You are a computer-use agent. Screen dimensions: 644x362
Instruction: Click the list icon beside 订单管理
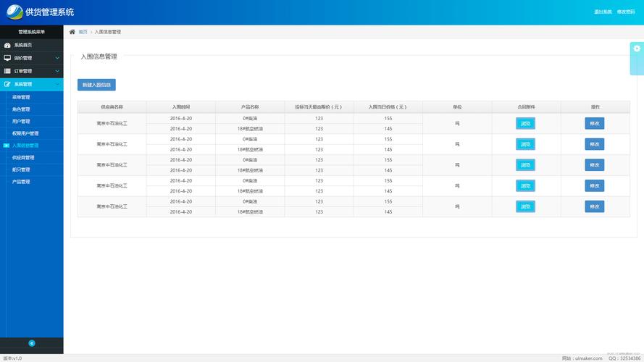click(7, 71)
